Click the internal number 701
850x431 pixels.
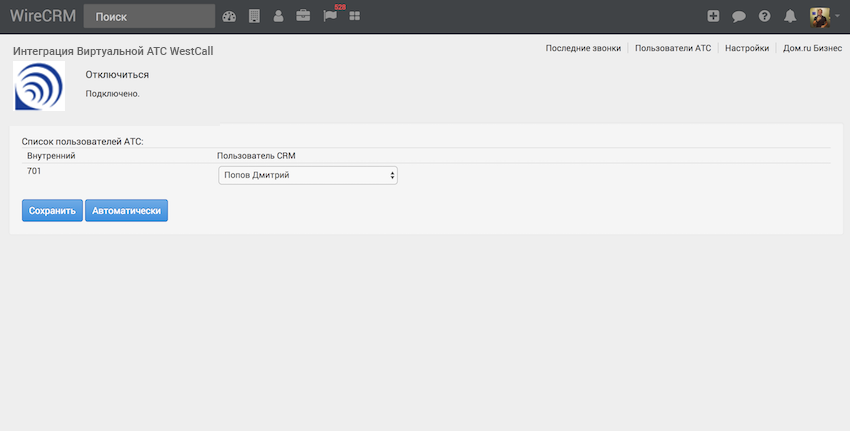[34, 171]
